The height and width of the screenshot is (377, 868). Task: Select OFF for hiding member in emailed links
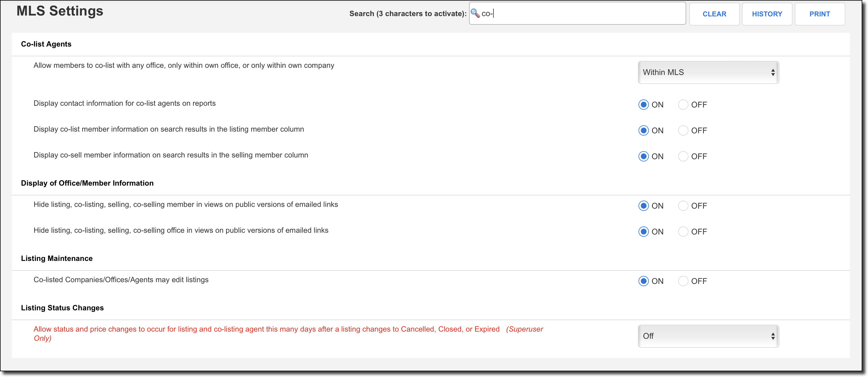click(683, 206)
